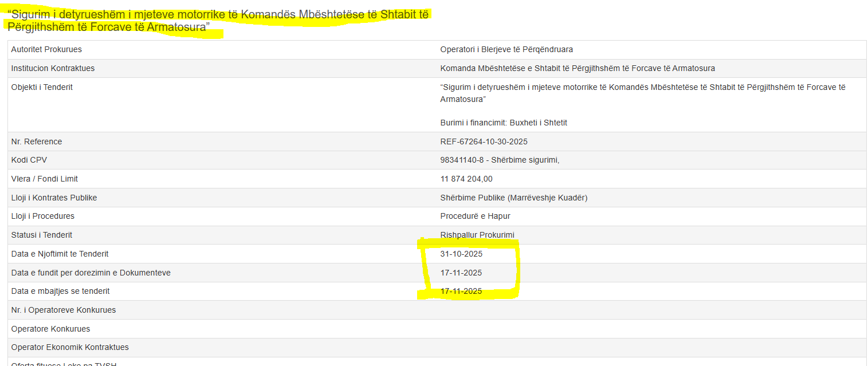Select CPV code '98341140-8 - Shërbime sigurimi'

click(x=499, y=160)
